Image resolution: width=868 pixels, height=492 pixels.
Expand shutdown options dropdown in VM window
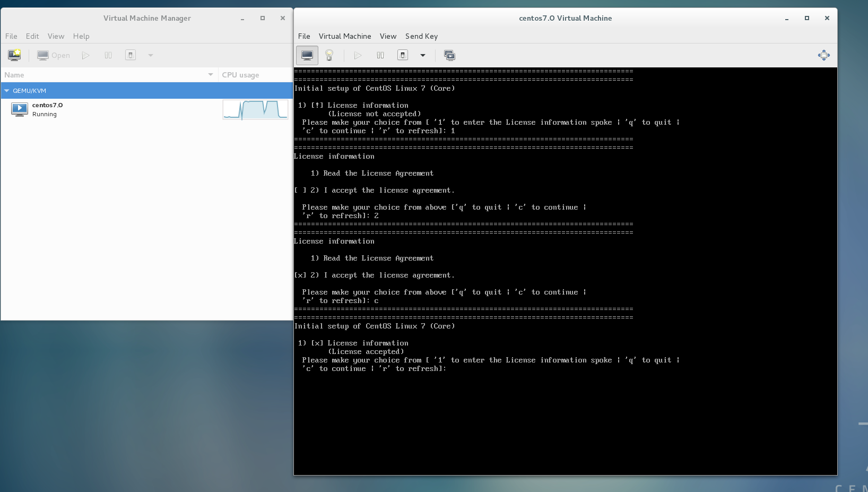(423, 55)
